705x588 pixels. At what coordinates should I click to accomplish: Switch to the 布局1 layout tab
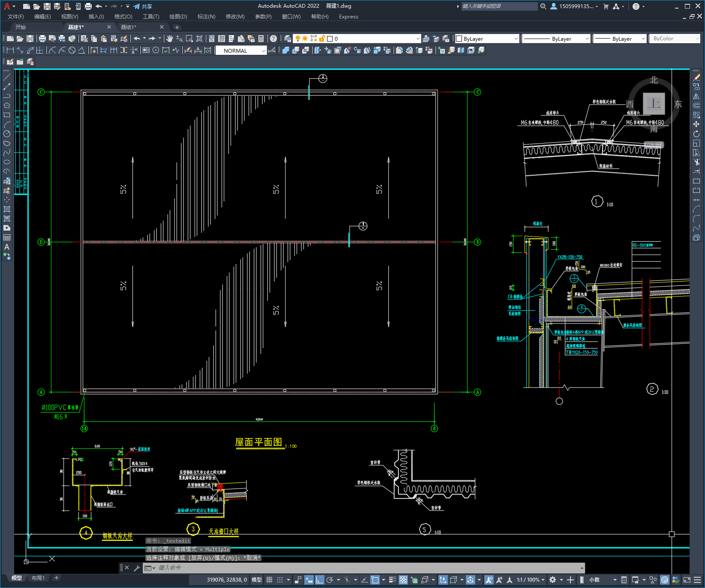click(x=38, y=578)
